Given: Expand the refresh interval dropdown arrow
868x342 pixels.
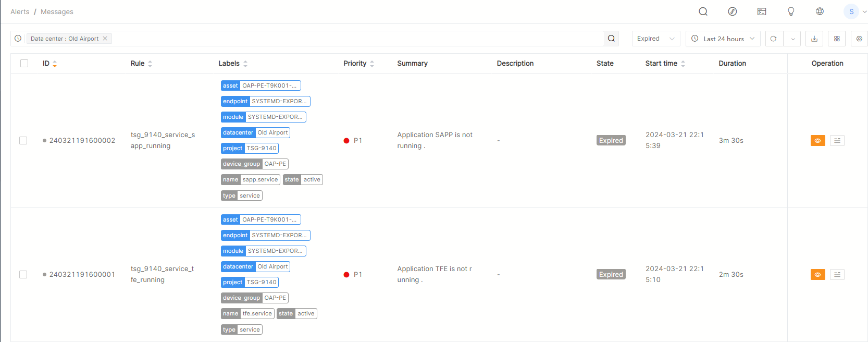Looking at the screenshot, I should pyautogui.click(x=792, y=39).
